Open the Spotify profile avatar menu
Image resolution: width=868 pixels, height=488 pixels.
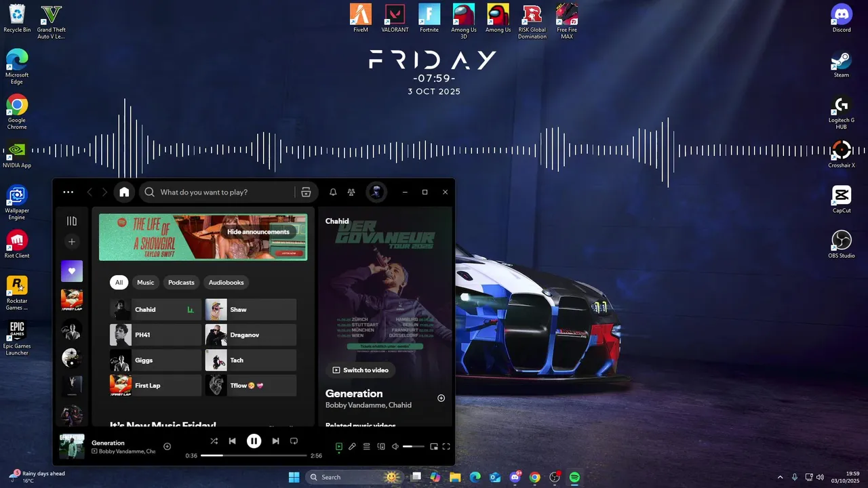point(376,192)
